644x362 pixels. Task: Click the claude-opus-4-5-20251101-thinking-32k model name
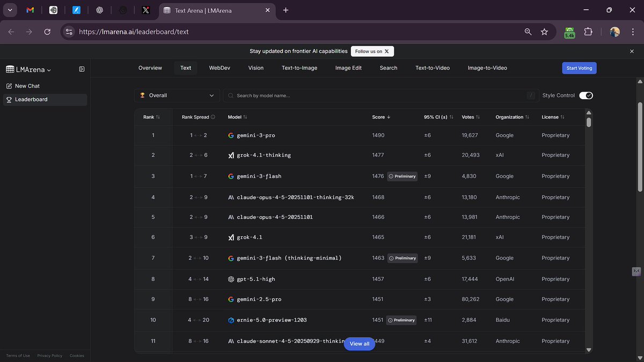(296, 197)
